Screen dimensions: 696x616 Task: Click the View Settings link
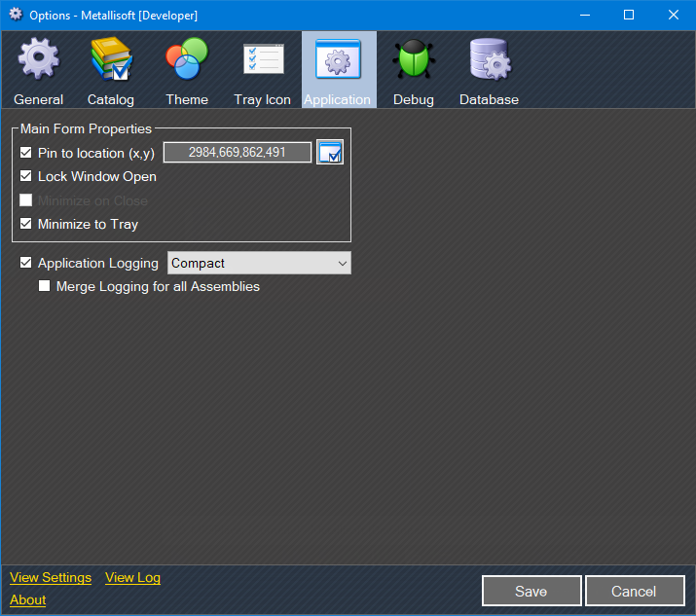click(x=51, y=577)
